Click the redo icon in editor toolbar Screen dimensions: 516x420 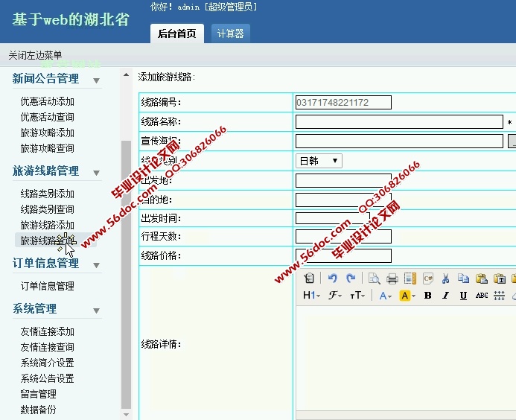(351, 279)
